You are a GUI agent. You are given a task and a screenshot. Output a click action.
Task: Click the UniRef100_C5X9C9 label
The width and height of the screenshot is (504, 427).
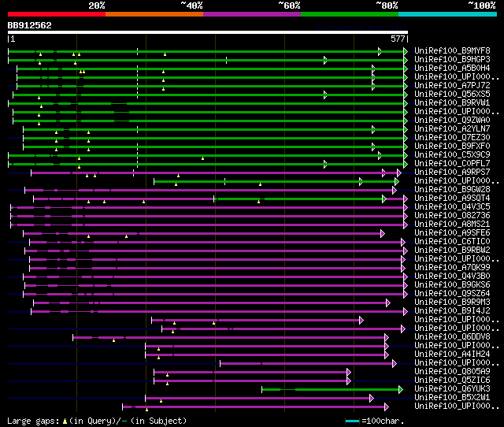(452, 155)
